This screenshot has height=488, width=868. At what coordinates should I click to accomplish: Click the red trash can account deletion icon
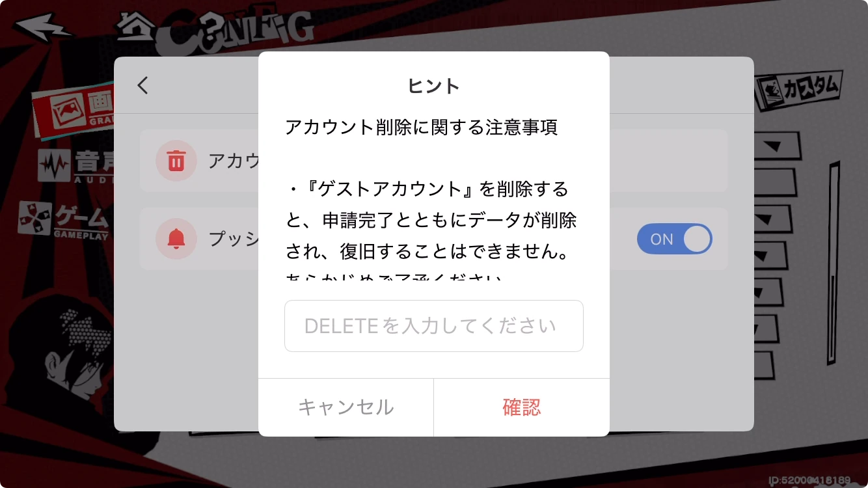pos(176,160)
